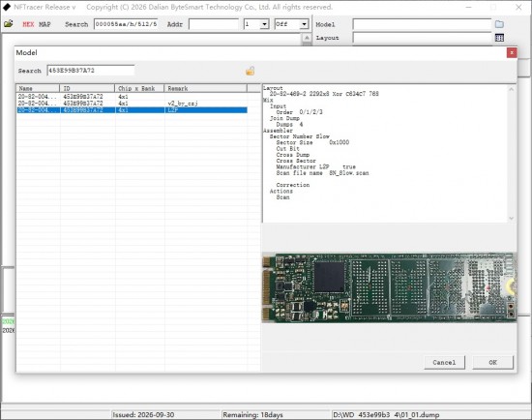Confirm with the OK button

tap(492, 362)
